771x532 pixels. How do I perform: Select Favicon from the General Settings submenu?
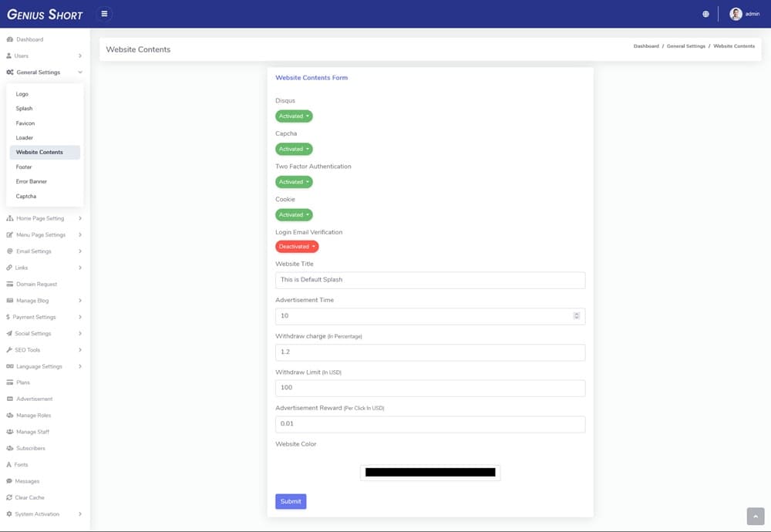[25, 123]
